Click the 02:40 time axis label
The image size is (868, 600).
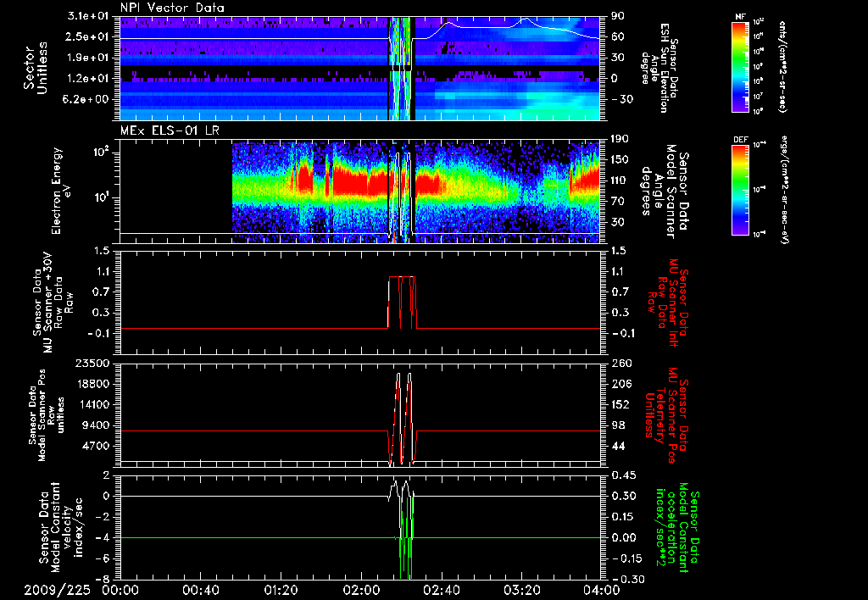[x=441, y=590]
